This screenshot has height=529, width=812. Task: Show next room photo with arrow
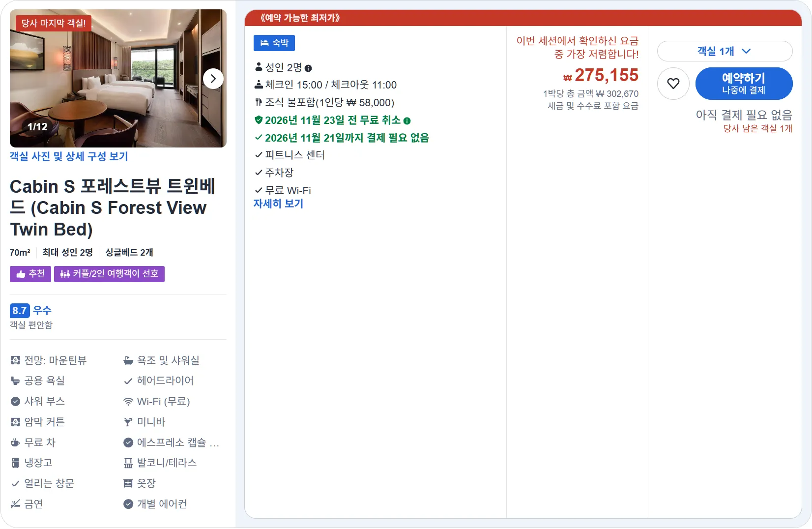[213, 79]
